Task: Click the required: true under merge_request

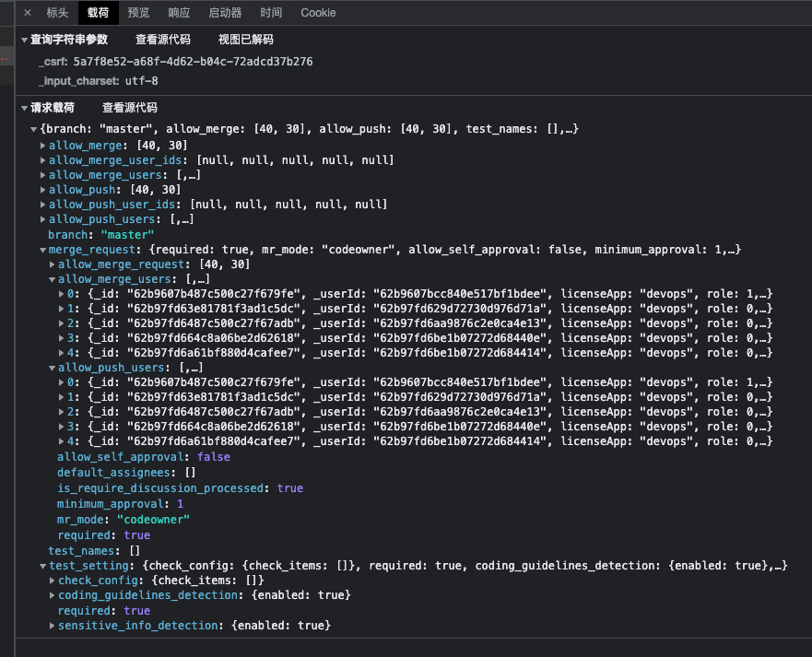Action: click(103, 535)
